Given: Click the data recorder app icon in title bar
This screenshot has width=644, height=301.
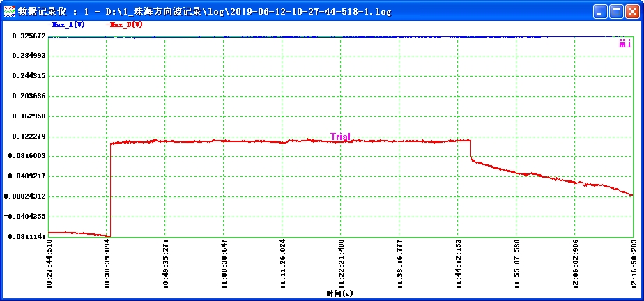Looking at the screenshot, I should click(x=9, y=11).
